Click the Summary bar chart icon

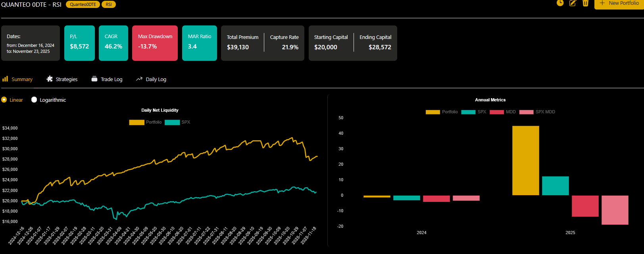click(5, 79)
